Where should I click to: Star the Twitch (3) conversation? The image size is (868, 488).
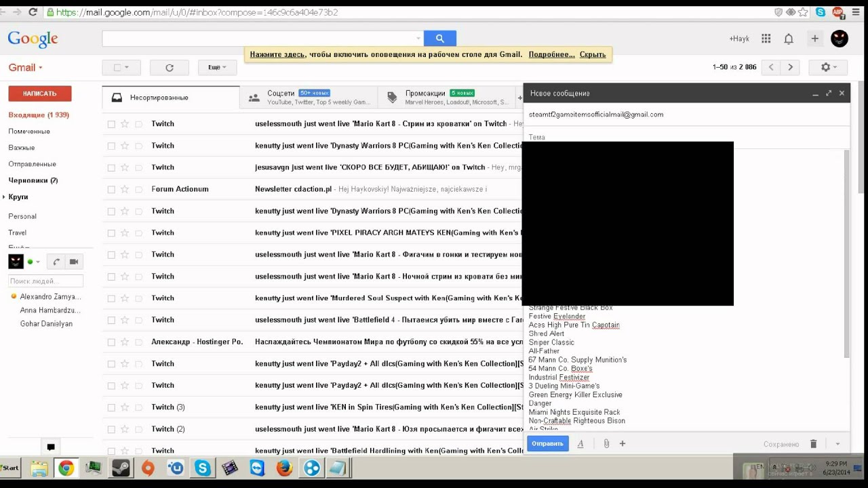(x=124, y=407)
